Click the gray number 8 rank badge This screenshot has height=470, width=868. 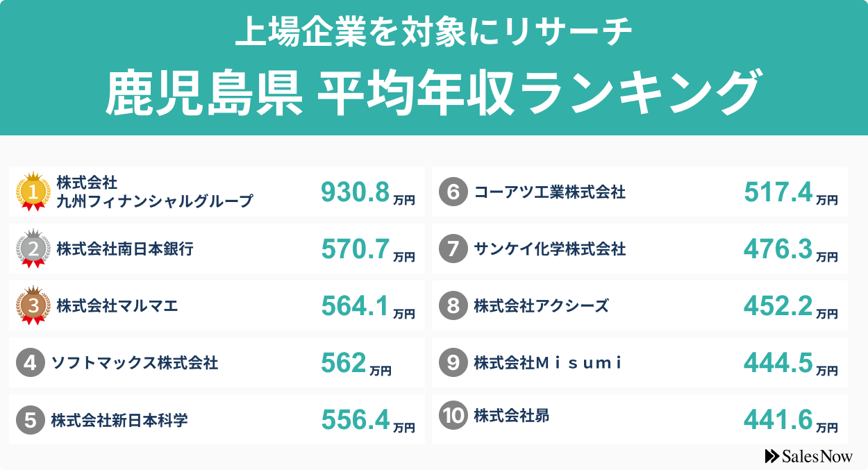pyautogui.click(x=453, y=305)
